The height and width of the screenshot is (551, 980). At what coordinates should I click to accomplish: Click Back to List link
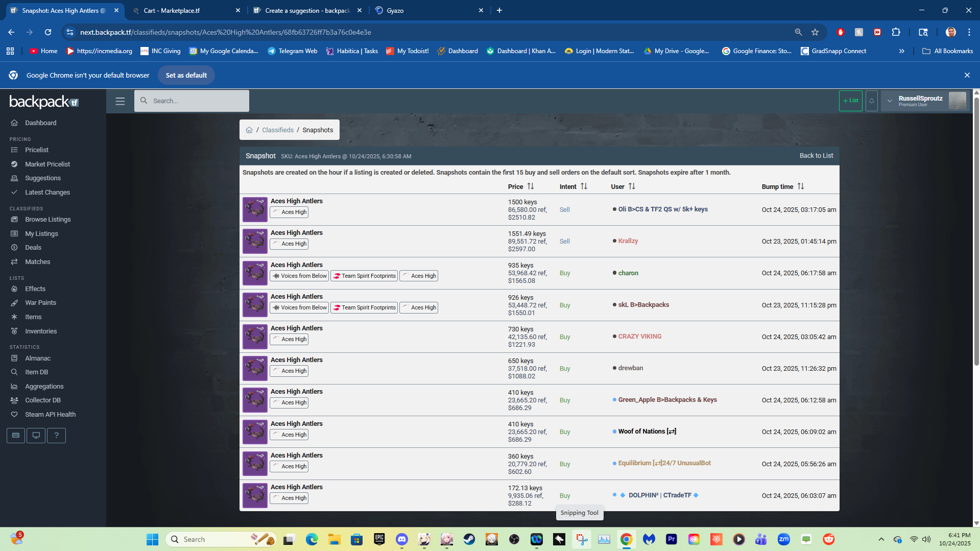point(816,156)
